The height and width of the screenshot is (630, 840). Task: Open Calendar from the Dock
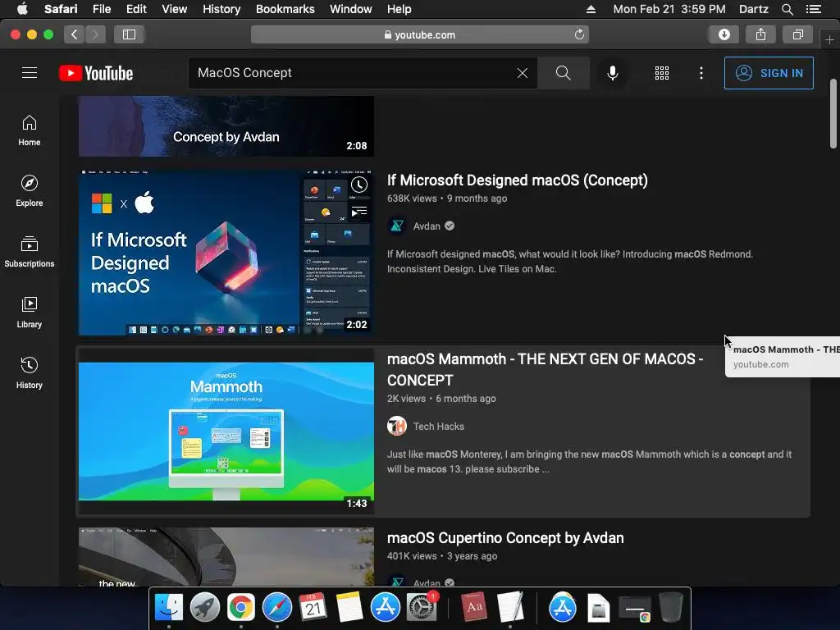tap(313, 608)
